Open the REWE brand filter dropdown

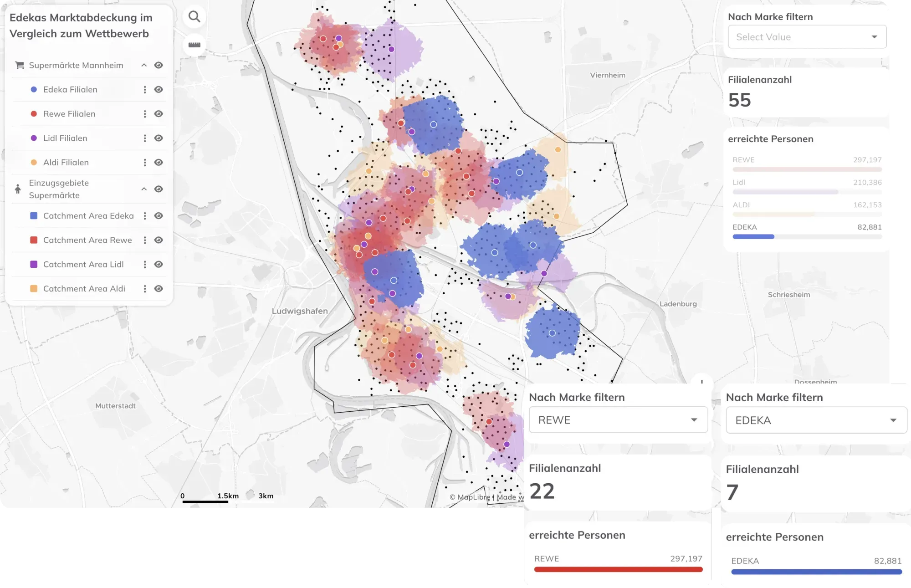pos(618,420)
